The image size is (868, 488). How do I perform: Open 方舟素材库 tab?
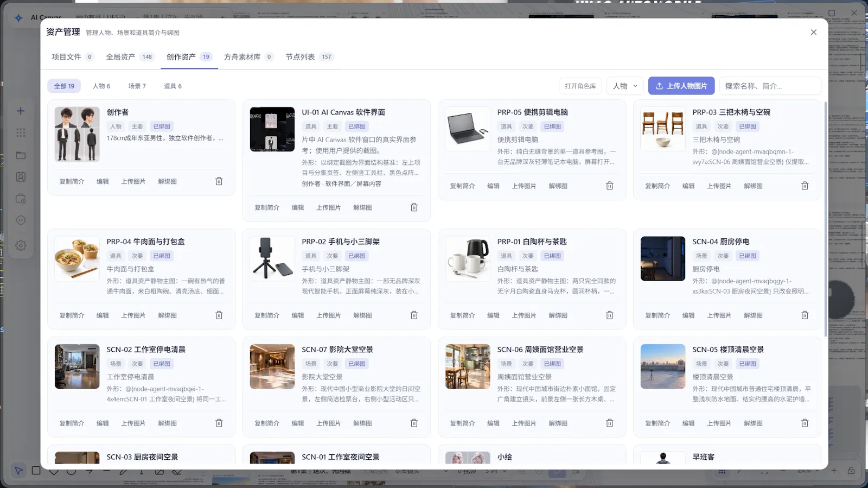pos(248,57)
